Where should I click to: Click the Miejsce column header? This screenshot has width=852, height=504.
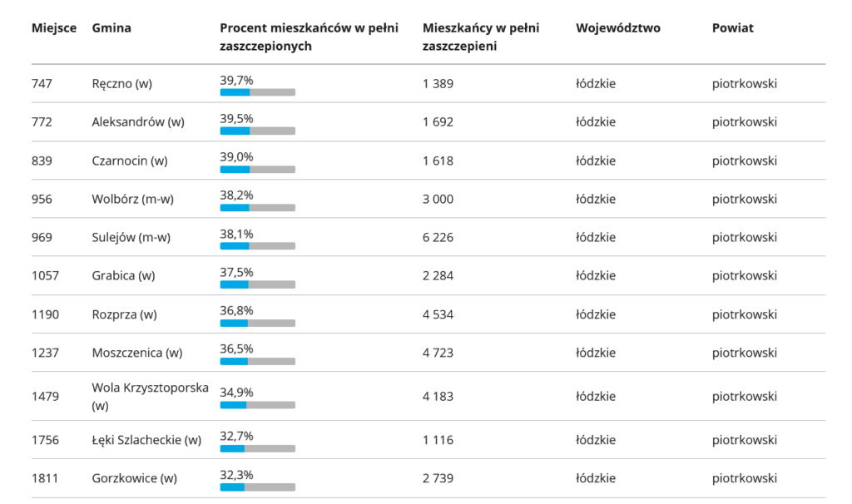click(x=54, y=28)
